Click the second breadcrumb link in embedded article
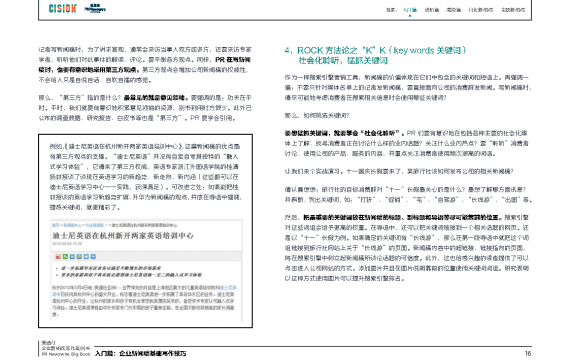570x360 pixels. (72, 225)
